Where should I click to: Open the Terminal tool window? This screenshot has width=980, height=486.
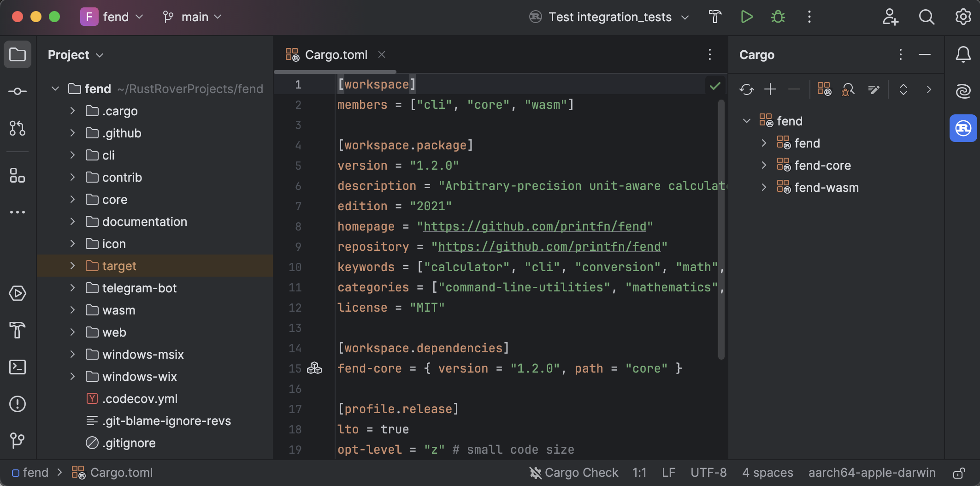[18, 367]
